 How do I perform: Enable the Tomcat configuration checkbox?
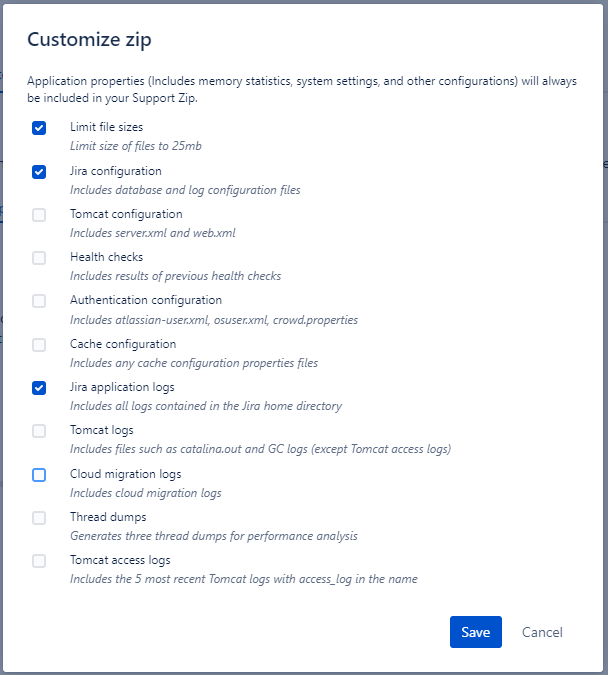pos(39,215)
